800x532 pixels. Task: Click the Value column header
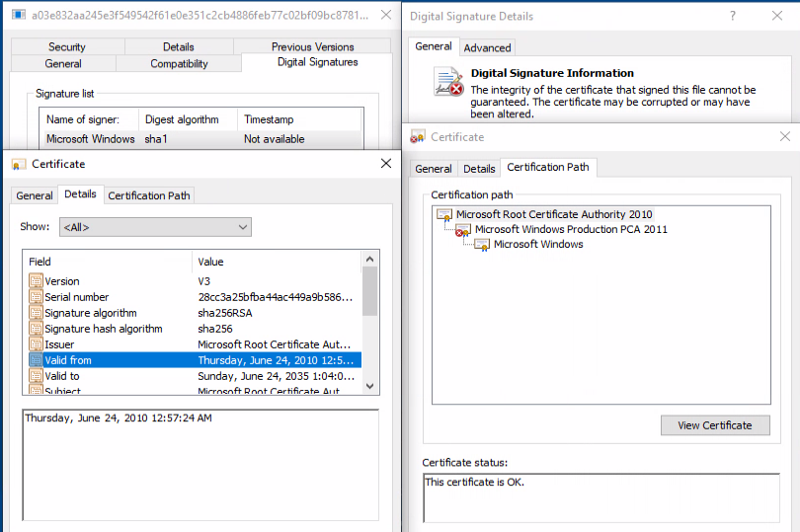[277, 262]
